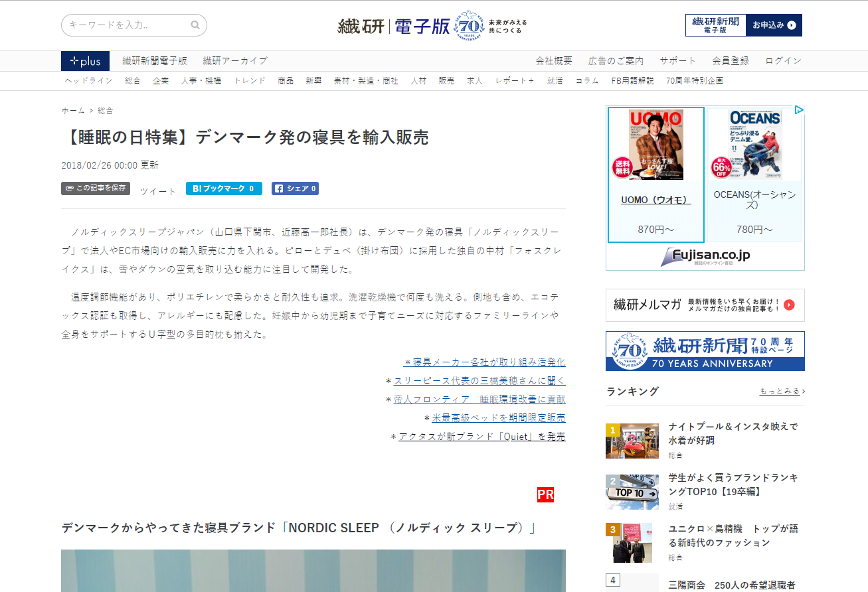This screenshot has height=592, width=868.
Task: Open 繊研アーカイブ navigation item
Action: pos(235,61)
